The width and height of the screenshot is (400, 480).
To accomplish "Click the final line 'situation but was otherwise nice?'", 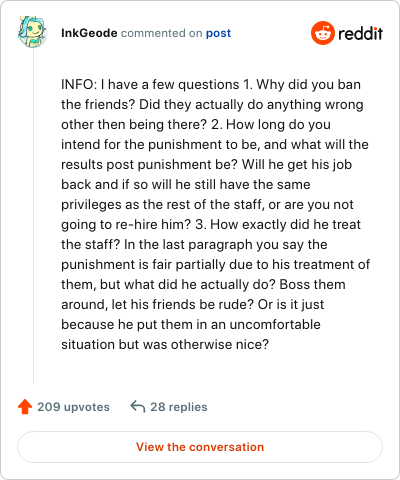I will coord(165,344).
